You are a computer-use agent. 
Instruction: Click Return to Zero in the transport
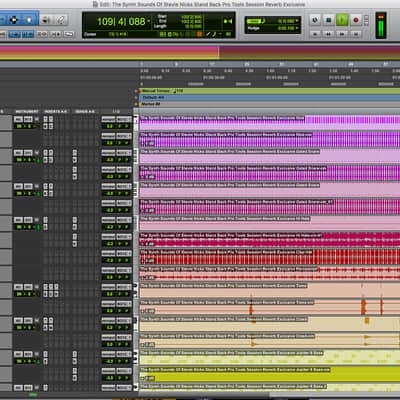coord(315,34)
